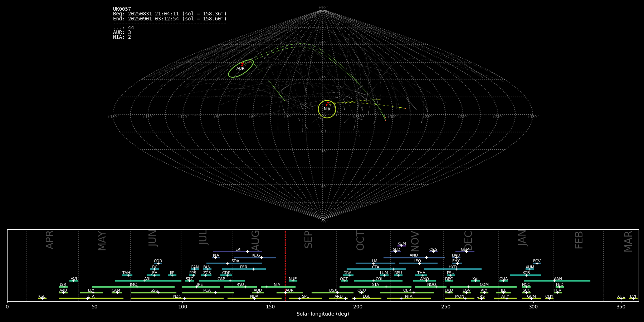Click the APR month label on the timeline
The height and width of the screenshot is (322, 644).
click(x=50, y=240)
